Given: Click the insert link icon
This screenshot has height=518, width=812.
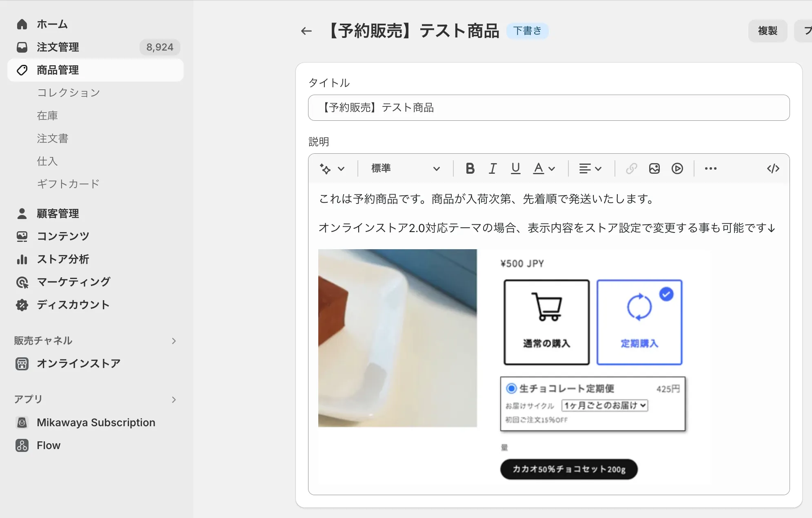Looking at the screenshot, I should click(x=631, y=168).
